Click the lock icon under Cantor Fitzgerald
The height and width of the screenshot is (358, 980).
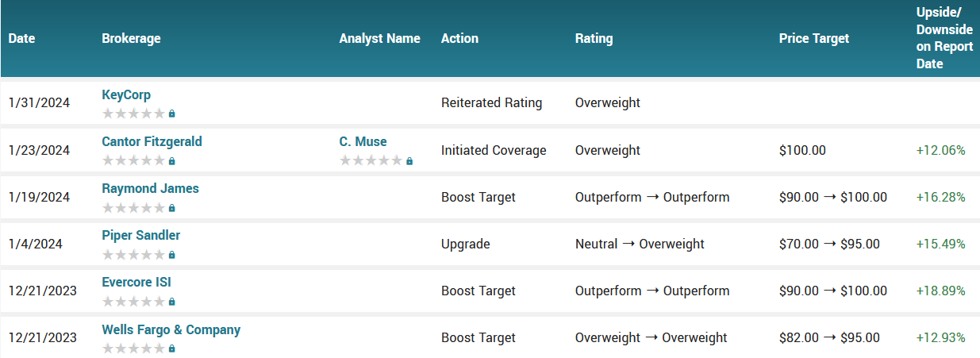171,161
